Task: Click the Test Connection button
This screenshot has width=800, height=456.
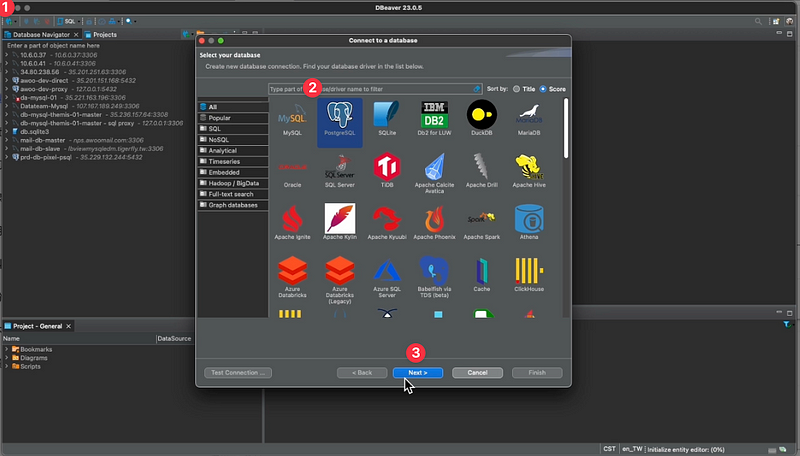Action: pos(238,373)
